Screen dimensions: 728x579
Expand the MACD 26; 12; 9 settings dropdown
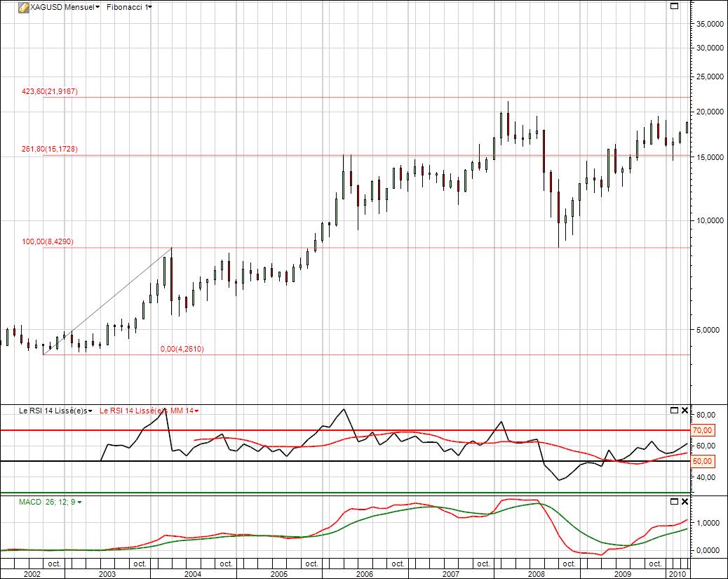pyautogui.click(x=79, y=503)
